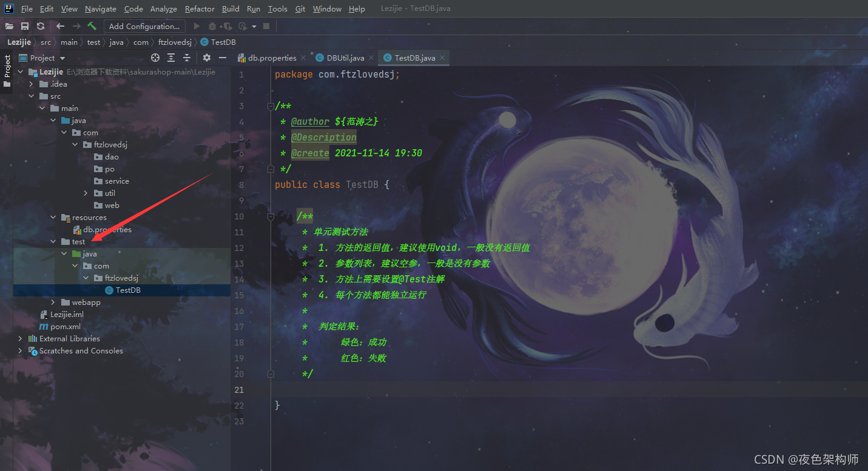The height and width of the screenshot is (471, 868).
Task: Select the TestDB class in project tree
Action: coord(128,290)
